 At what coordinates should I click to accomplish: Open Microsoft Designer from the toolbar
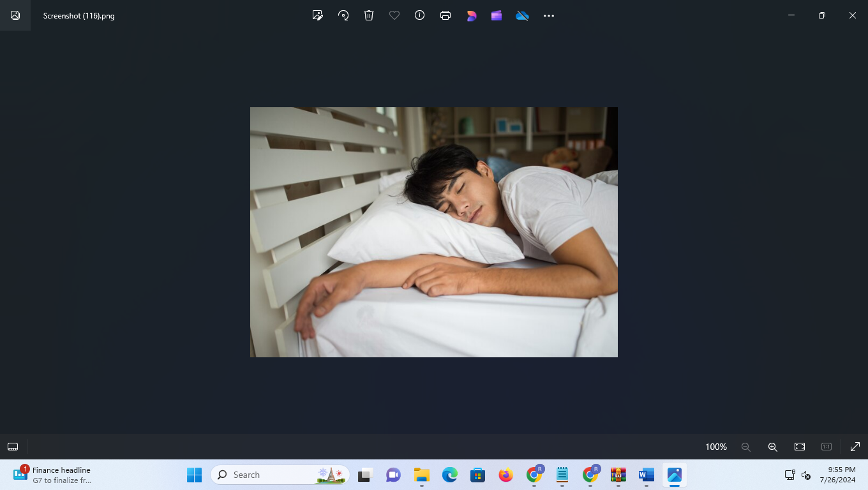click(472, 15)
